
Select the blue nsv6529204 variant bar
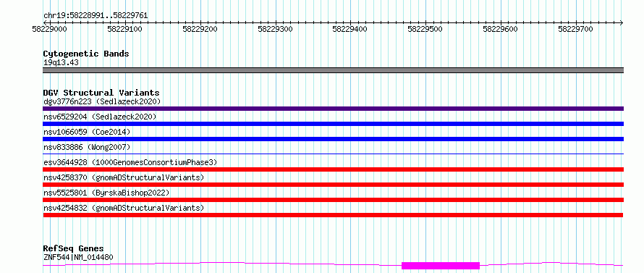coord(333,124)
